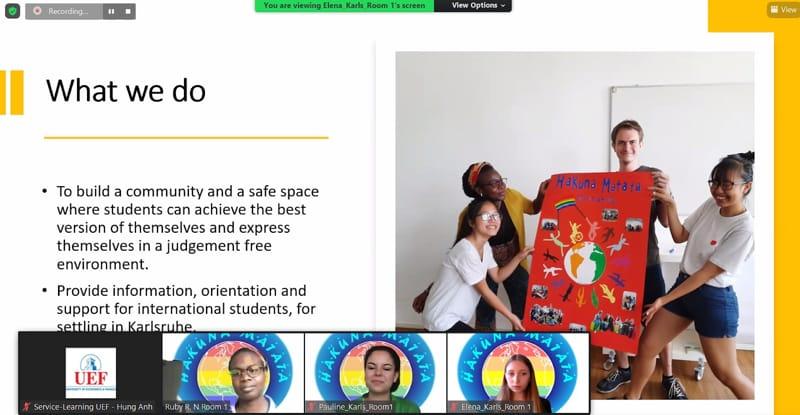Click muted mic icon beside Service-Learning UEF
800x415 pixels.
point(27,407)
